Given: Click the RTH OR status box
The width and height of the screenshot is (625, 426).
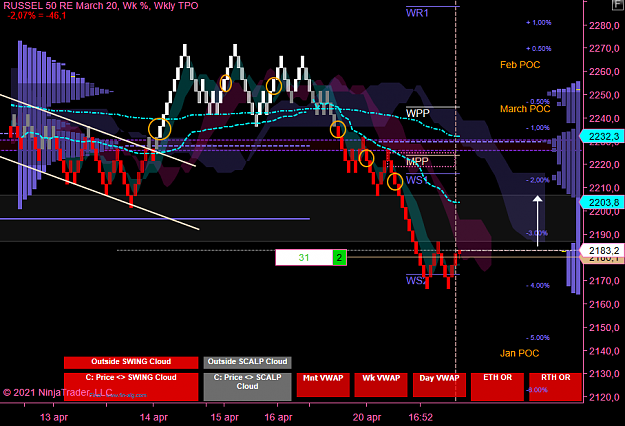Looking at the screenshot, I should (555, 387).
